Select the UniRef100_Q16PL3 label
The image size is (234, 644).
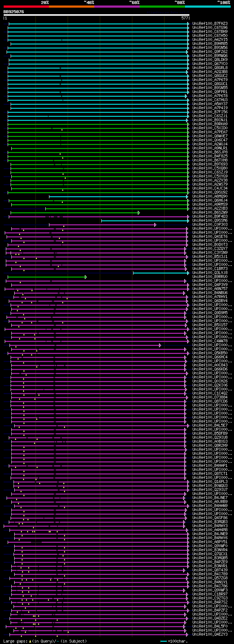click(x=210, y=482)
